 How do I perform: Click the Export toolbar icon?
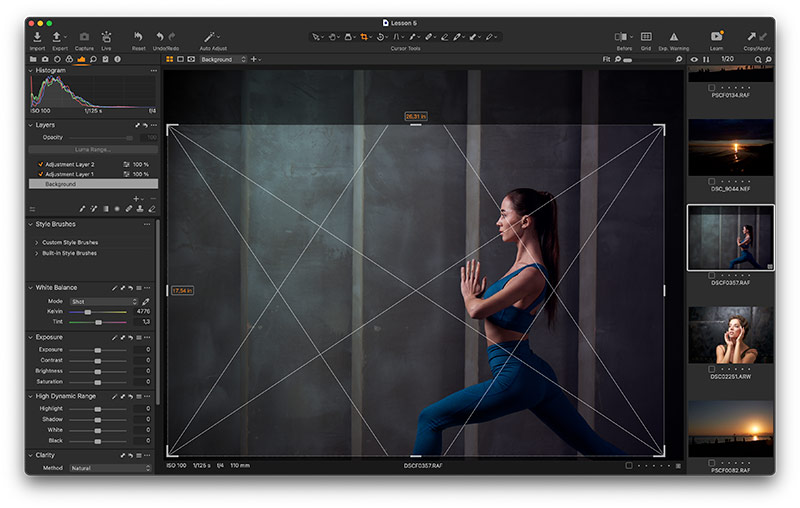coord(57,37)
